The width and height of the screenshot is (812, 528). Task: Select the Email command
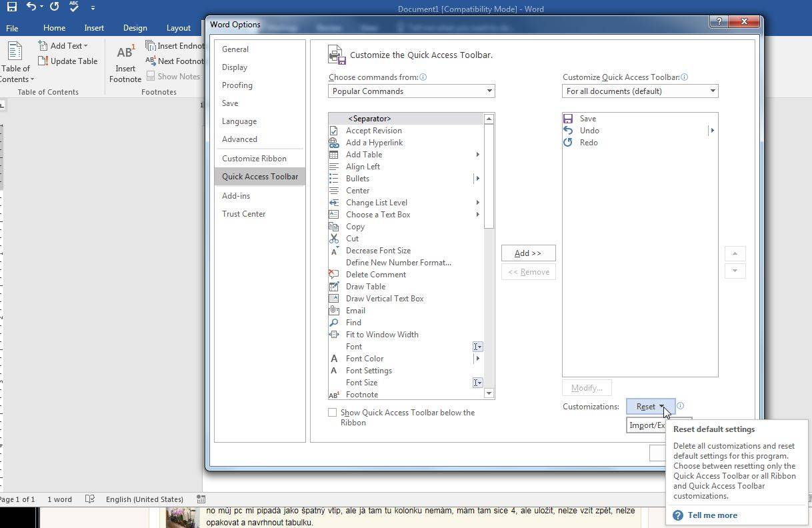point(406,311)
